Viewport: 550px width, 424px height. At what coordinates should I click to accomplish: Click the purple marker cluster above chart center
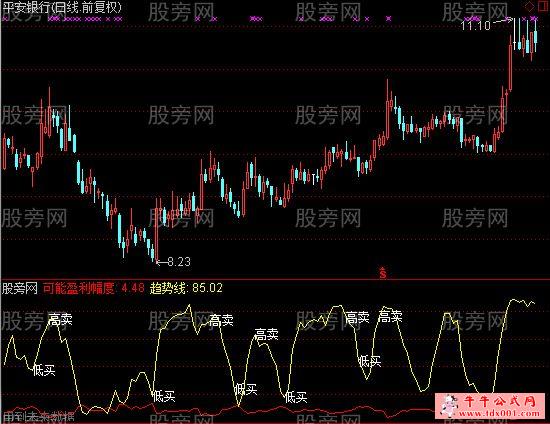click(256, 19)
